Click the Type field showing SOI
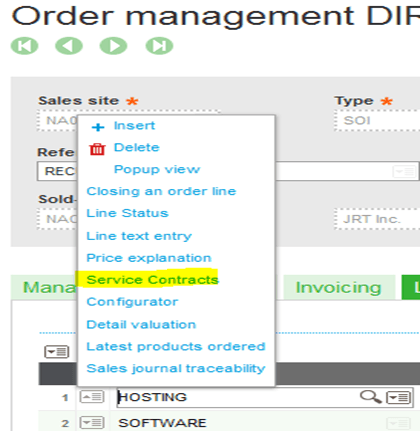The width and height of the screenshot is (420, 431). click(x=377, y=120)
